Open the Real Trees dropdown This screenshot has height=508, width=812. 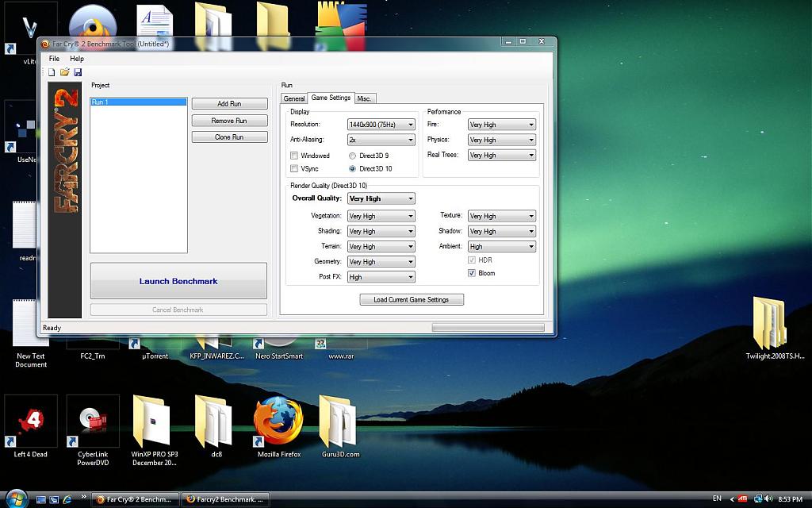(x=502, y=155)
